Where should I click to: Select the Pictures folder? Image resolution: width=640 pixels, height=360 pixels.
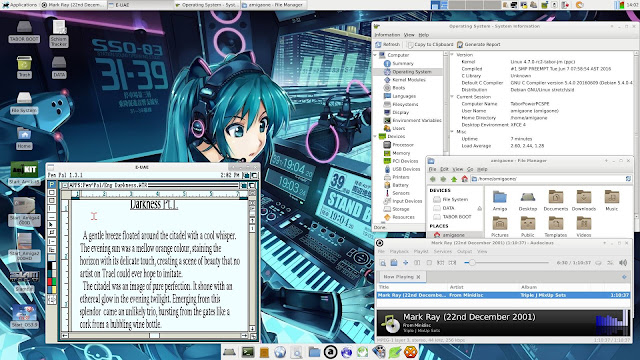pyautogui.click(x=500, y=227)
